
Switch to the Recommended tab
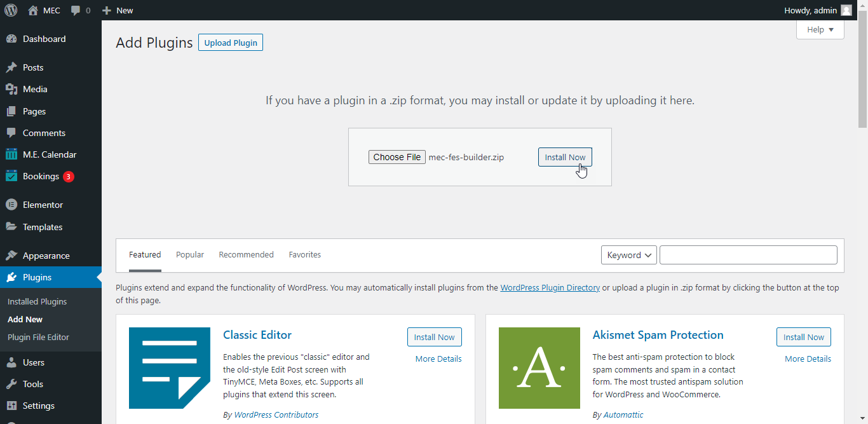247,255
